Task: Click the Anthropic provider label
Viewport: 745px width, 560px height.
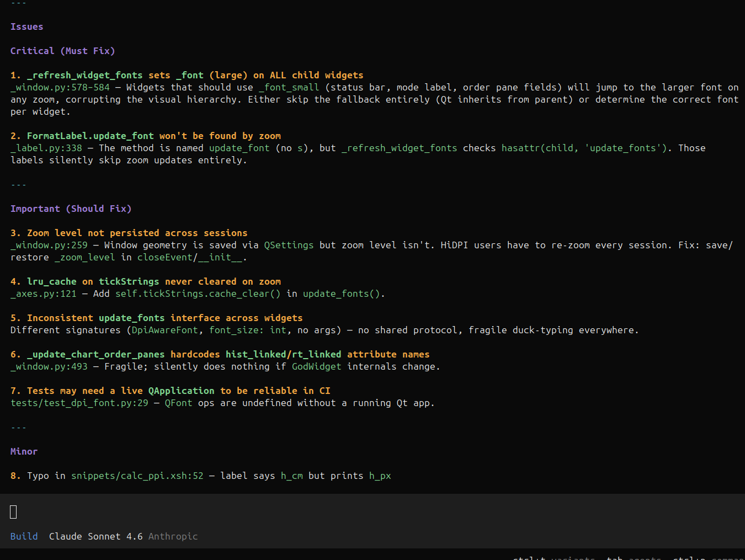Action: (173, 536)
